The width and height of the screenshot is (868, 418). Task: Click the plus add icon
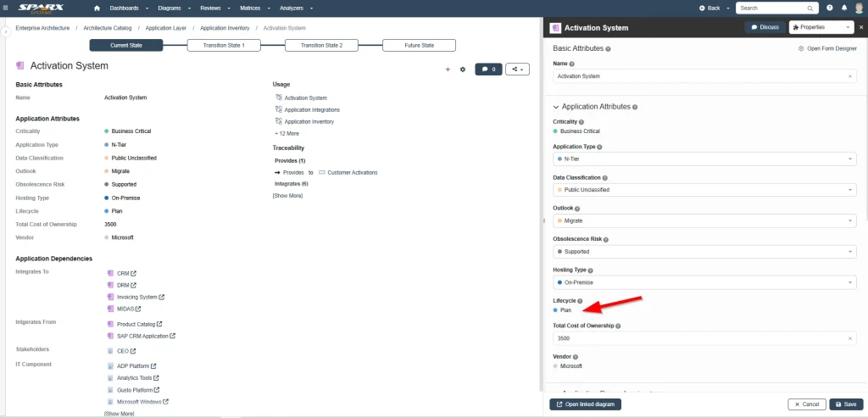point(448,70)
